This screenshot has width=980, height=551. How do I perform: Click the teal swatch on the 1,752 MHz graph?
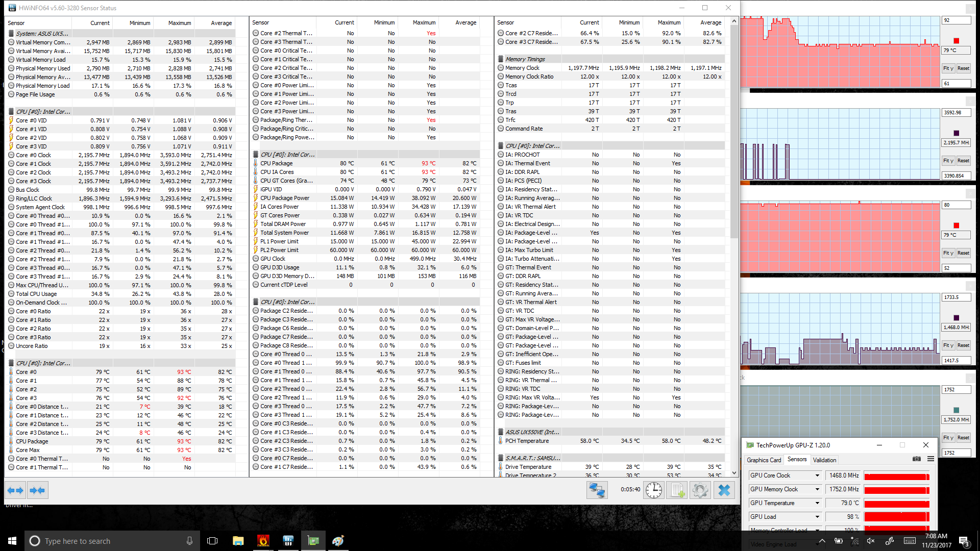click(957, 410)
